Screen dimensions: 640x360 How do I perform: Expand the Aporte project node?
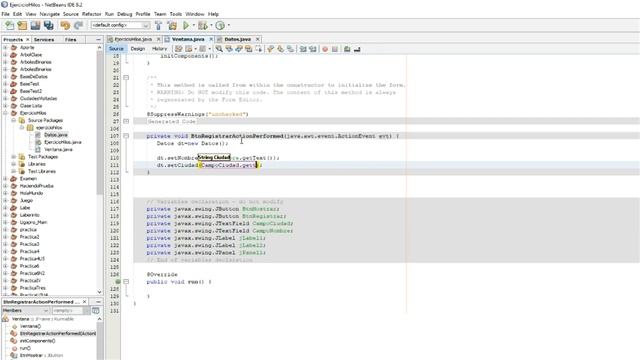click(5, 47)
